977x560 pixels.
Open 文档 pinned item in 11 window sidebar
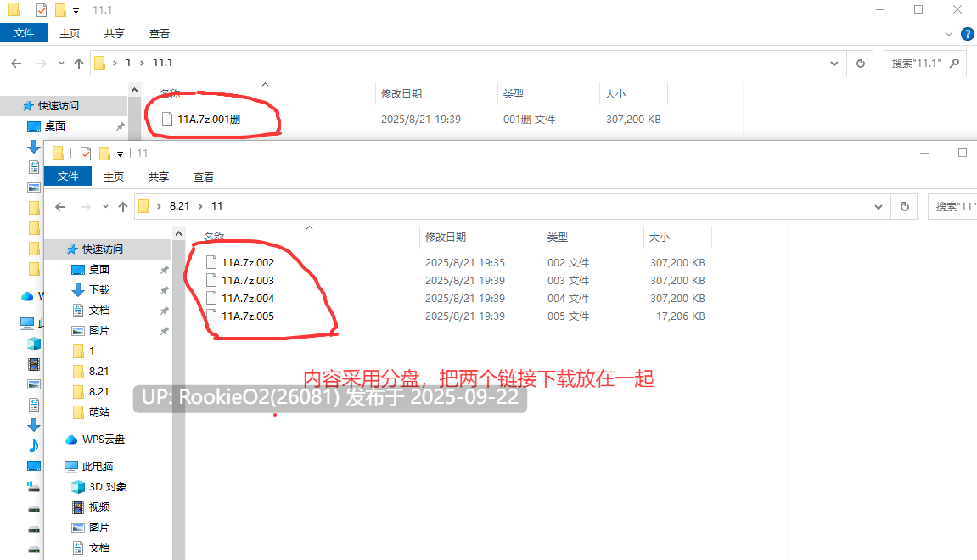(99, 311)
